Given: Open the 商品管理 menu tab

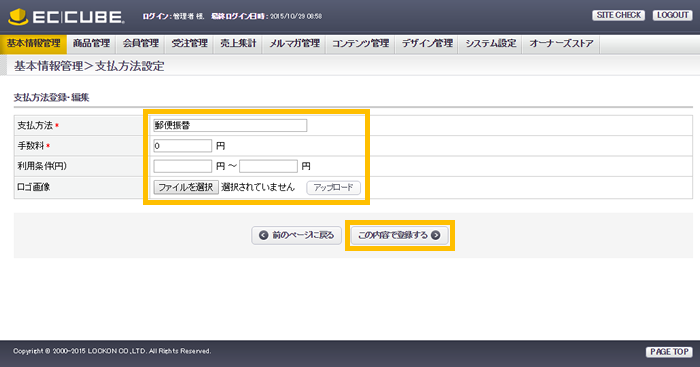Looking at the screenshot, I should pos(92,44).
